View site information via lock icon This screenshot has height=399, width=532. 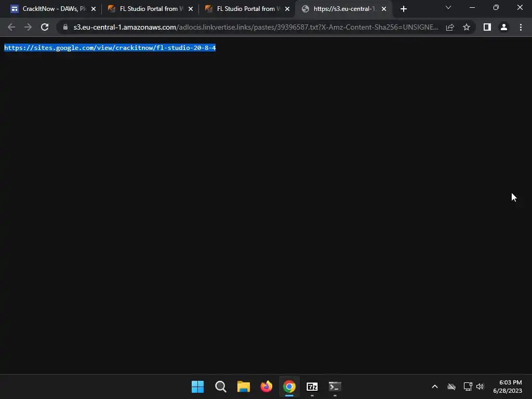pyautogui.click(x=65, y=27)
